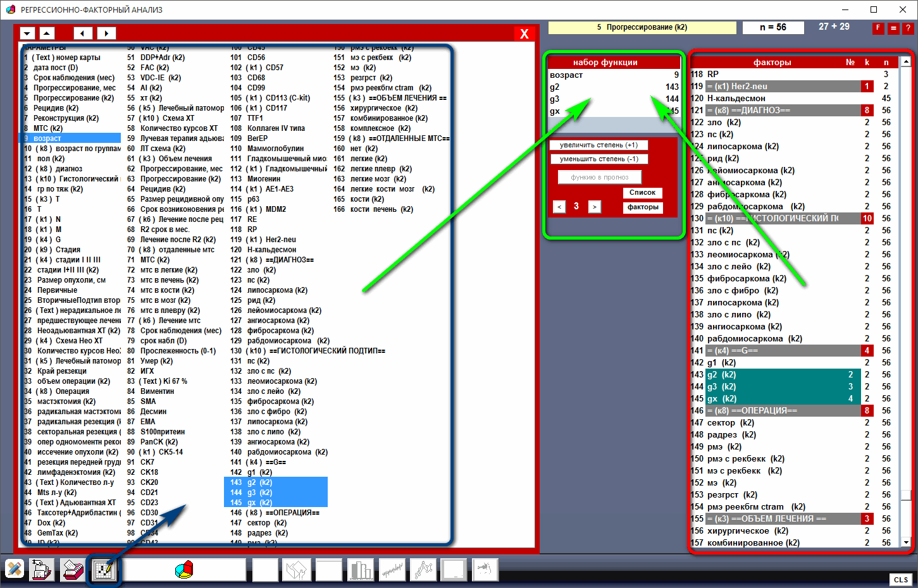Screen dimensions: 918x588
Task: Click right arrow above the parameters list
Action: tap(106, 34)
